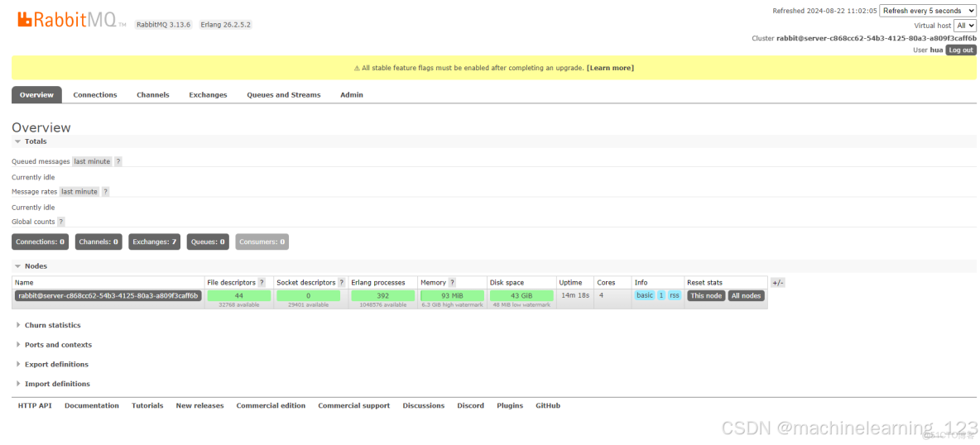Click the Erlang 26.2.5.2 version label

click(226, 25)
